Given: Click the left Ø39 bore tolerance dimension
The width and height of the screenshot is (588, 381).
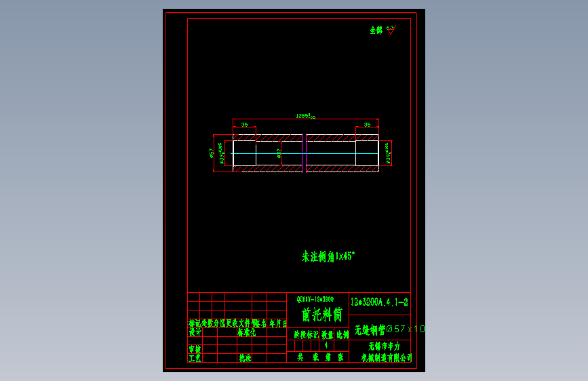Looking at the screenshot, I should tap(221, 153).
